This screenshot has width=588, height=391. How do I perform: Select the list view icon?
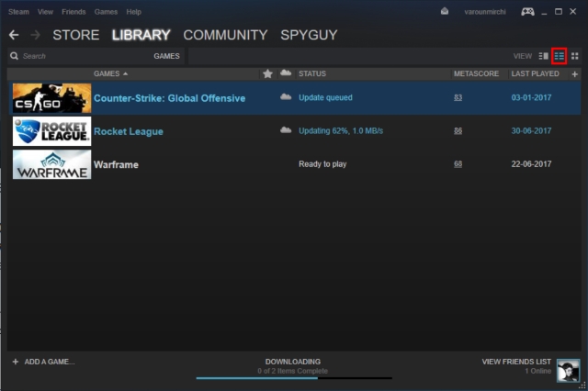click(560, 56)
